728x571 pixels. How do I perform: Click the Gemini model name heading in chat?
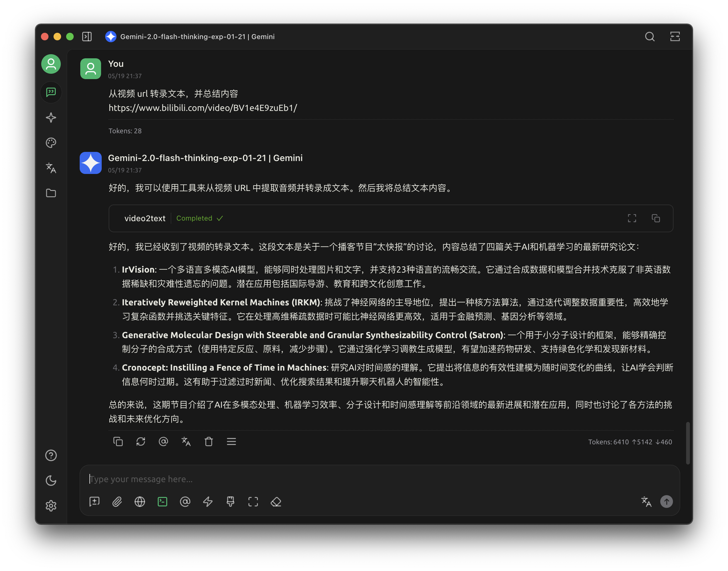click(x=205, y=158)
